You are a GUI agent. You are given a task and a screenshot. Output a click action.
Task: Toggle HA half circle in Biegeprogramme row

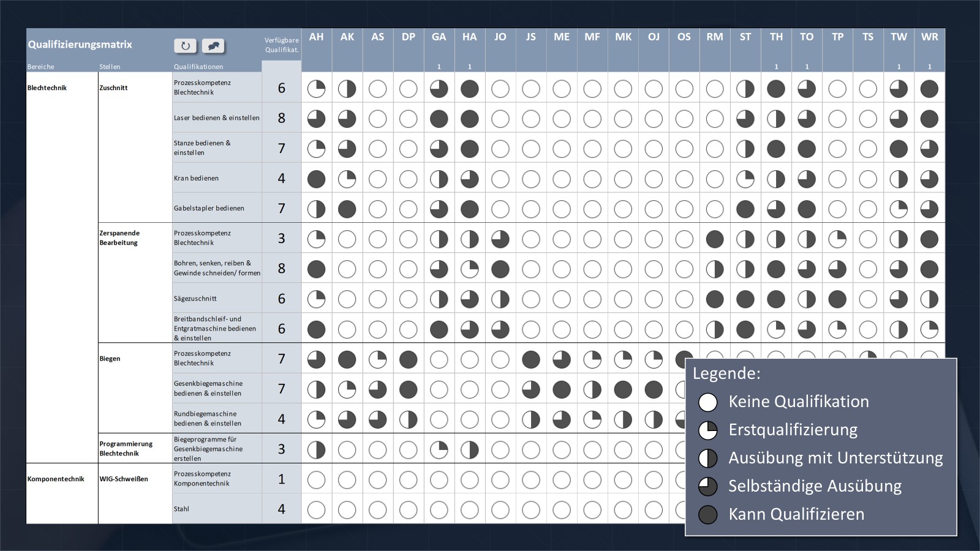pos(469,450)
